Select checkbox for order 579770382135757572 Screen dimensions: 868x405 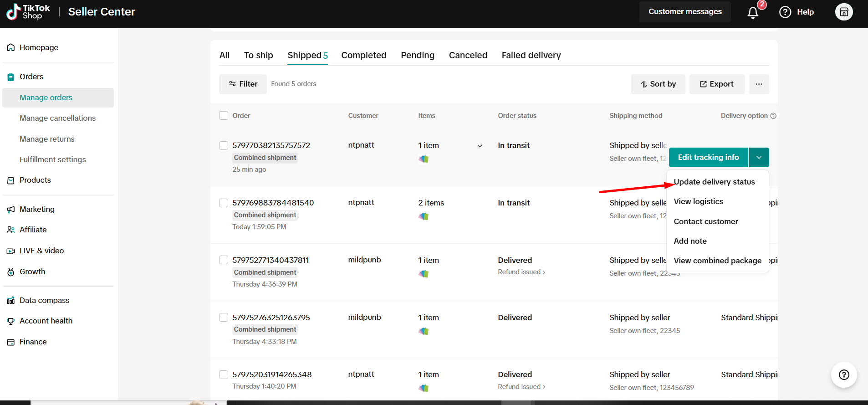pos(224,145)
